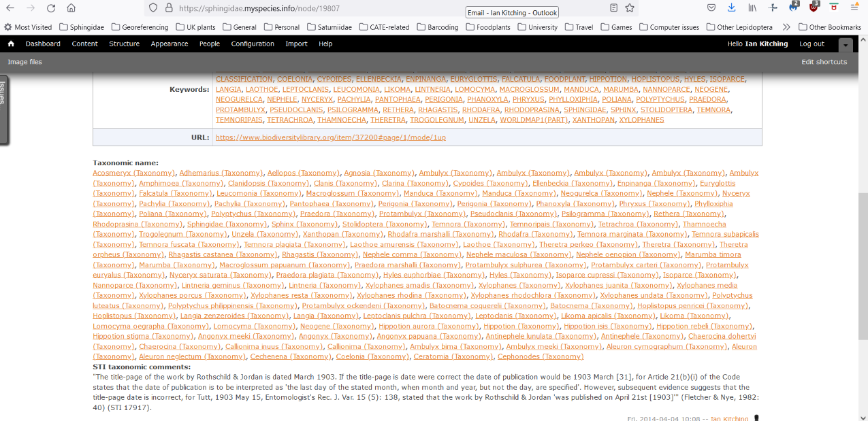The height and width of the screenshot is (421, 868).
Task: Open the Firefox application menu
Action: (x=854, y=7)
